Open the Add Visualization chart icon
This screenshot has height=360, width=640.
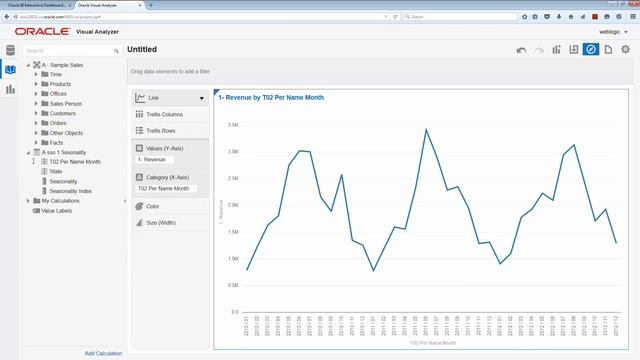[x=556, y=49]
